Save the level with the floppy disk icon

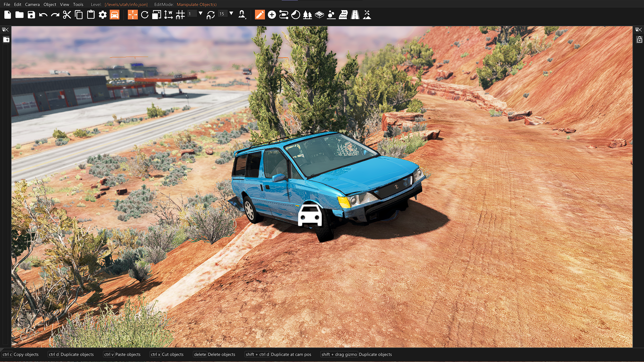(31, 15)
